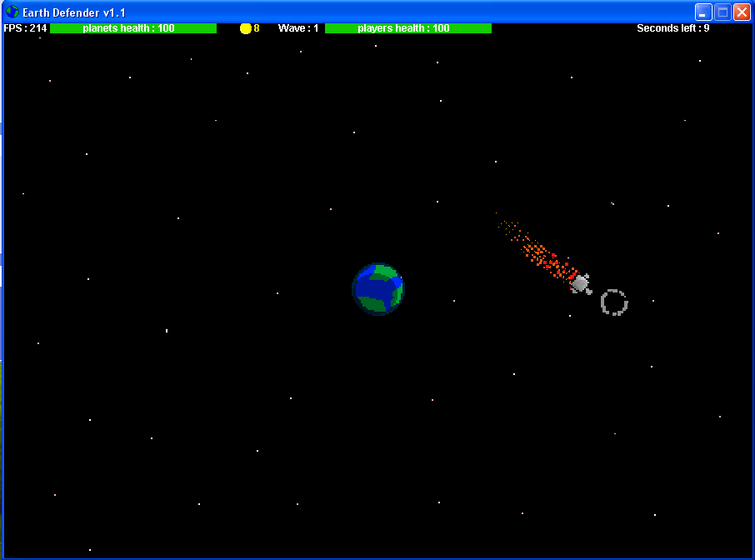Click the Earth planet sprite
Viewport: 755px width, 560px height.
(x=378, y=289)
